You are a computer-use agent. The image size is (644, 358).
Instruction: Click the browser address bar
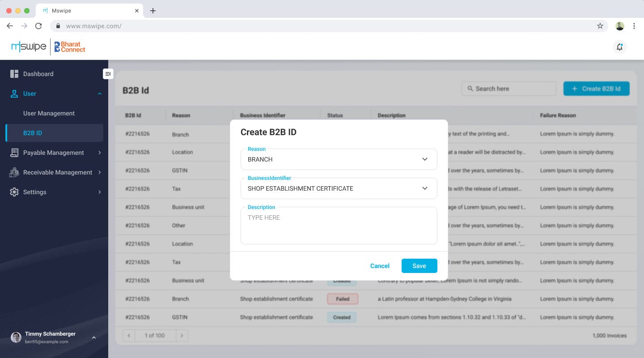(x=329, y=26)
